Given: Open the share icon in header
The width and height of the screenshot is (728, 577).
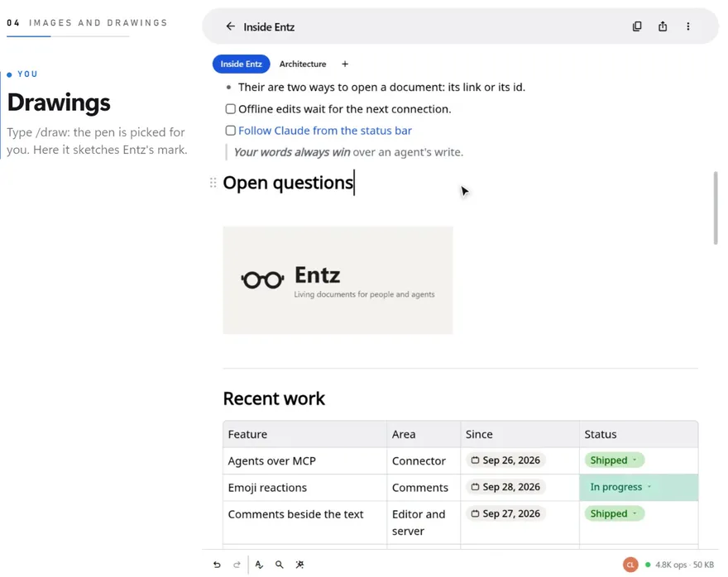Looking at the screenshot, I should 663,26.
